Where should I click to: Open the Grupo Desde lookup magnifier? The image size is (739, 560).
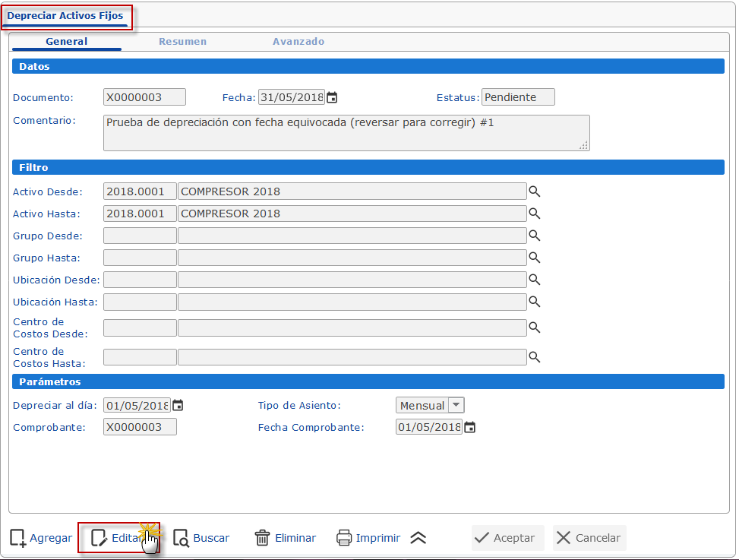535,236
